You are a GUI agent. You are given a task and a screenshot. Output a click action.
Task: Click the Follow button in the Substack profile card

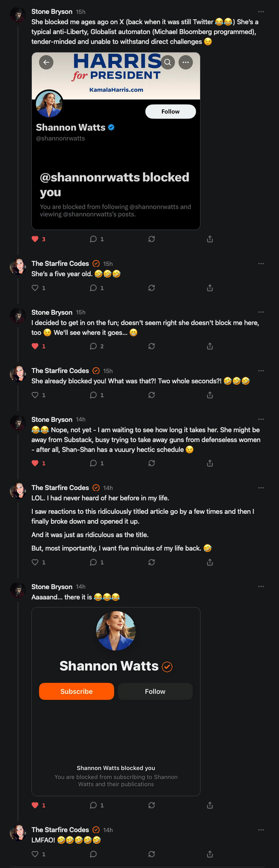[x=155, y=691]
